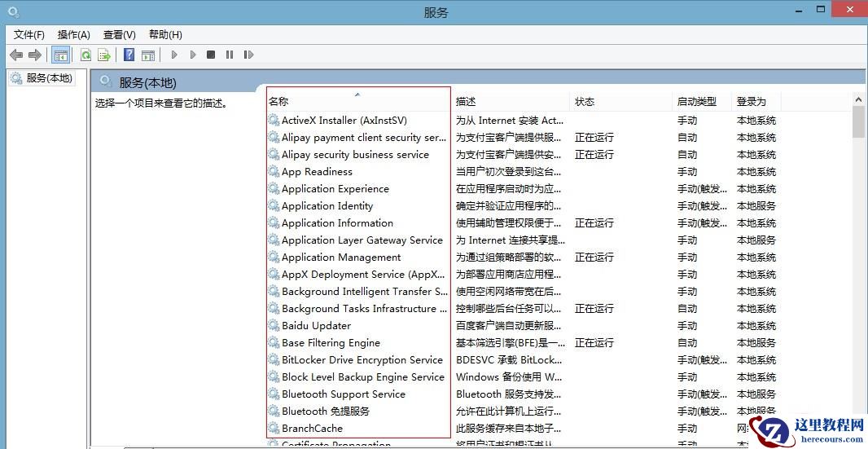
Task: Open the 帮助(H) menu
Action: [165, 35]
